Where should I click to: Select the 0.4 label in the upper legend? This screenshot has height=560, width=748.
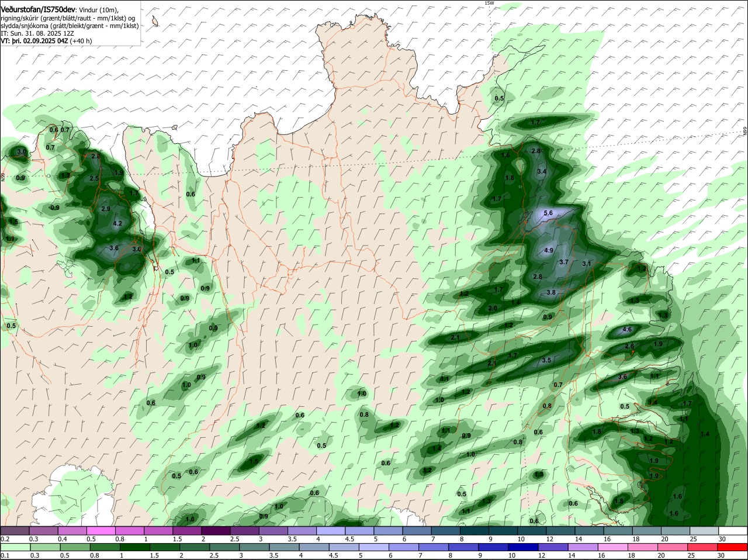click(63, 538)
